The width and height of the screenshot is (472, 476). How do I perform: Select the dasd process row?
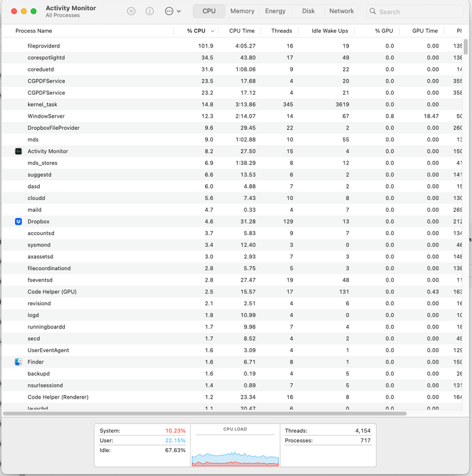pos(232,186)
